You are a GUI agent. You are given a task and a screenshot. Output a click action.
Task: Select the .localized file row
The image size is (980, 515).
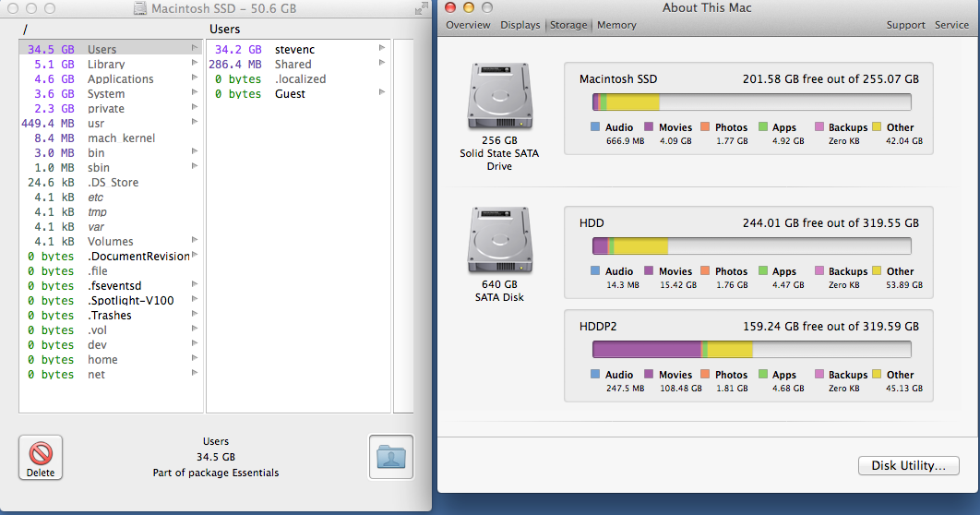coord(298,78)
